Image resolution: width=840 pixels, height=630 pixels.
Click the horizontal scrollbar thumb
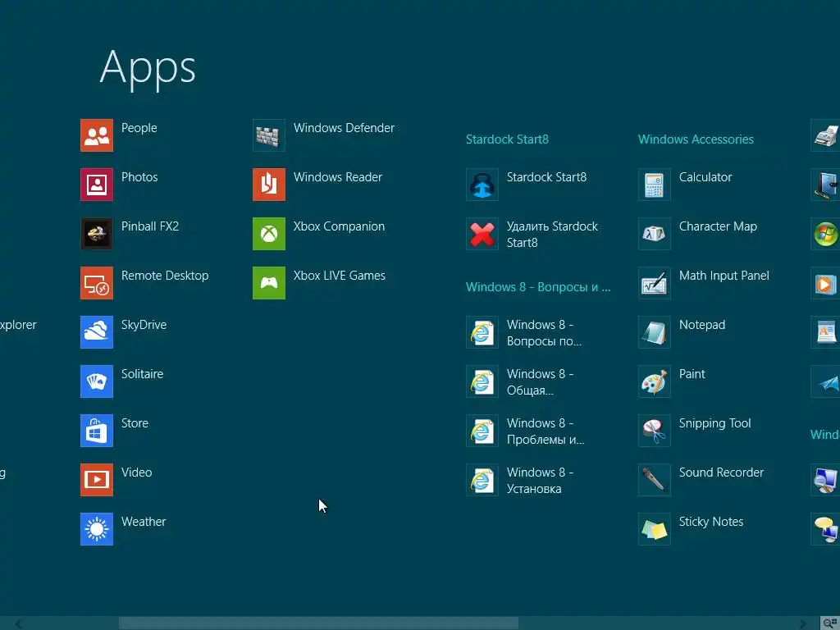(x=318, y=623)
